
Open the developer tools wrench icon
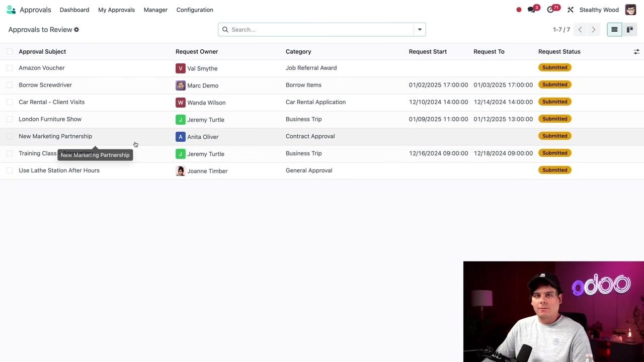[x=571, y=10]
